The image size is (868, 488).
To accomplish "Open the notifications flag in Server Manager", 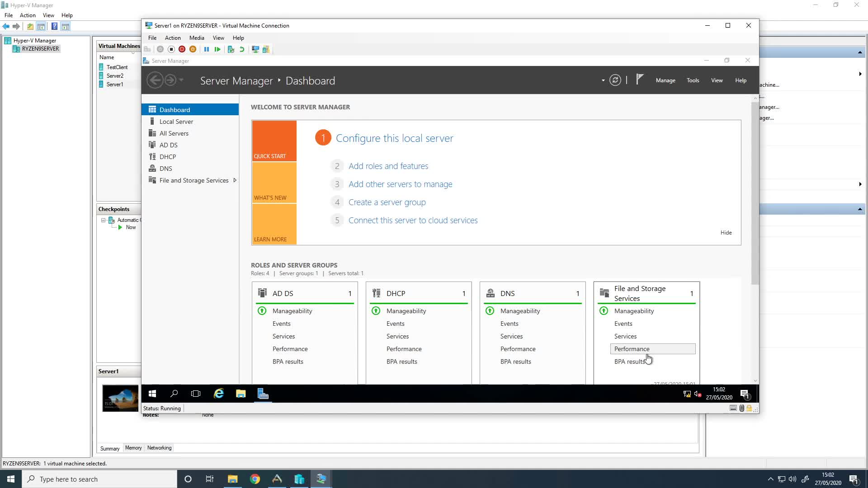I will 639,80.
